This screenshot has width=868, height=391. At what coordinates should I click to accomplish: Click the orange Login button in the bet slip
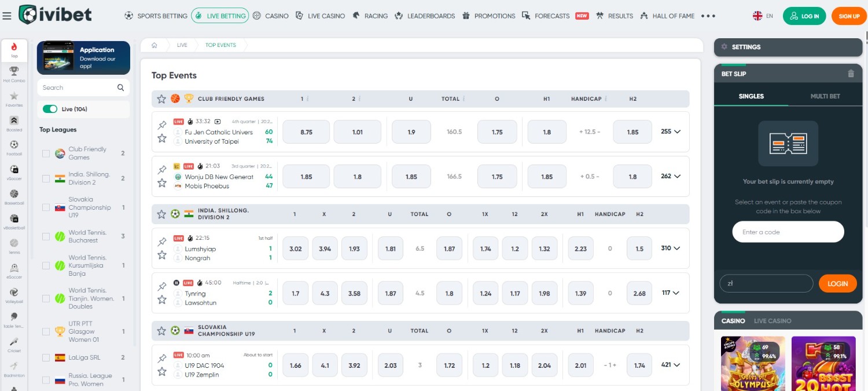[x=837, y=283]
